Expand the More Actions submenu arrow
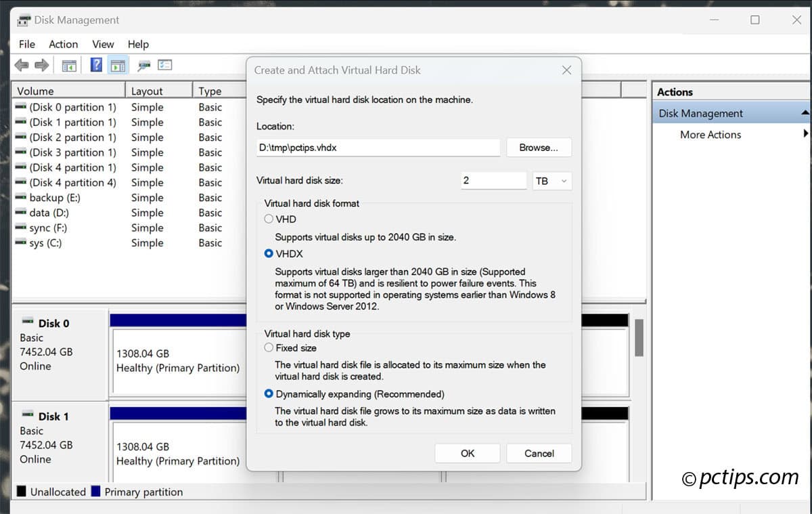This screenshot has height=514, width=812. [805, 134]
